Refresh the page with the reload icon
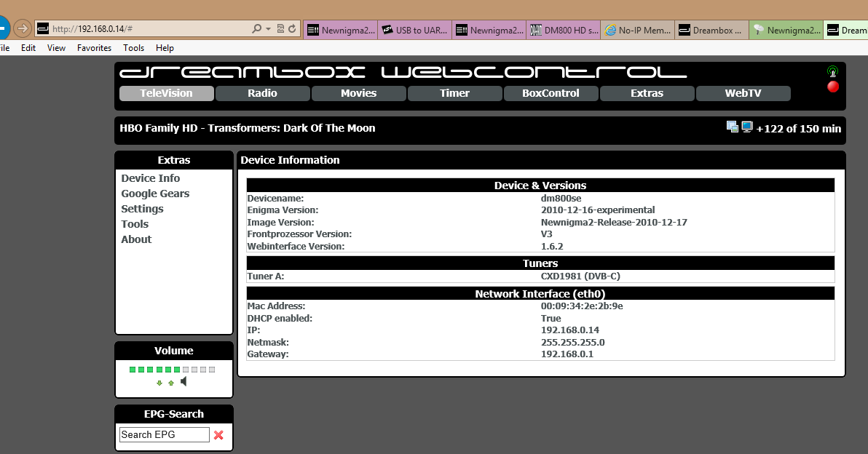The height and width of the screenshot is (454, 868). [x=292, y=29]
